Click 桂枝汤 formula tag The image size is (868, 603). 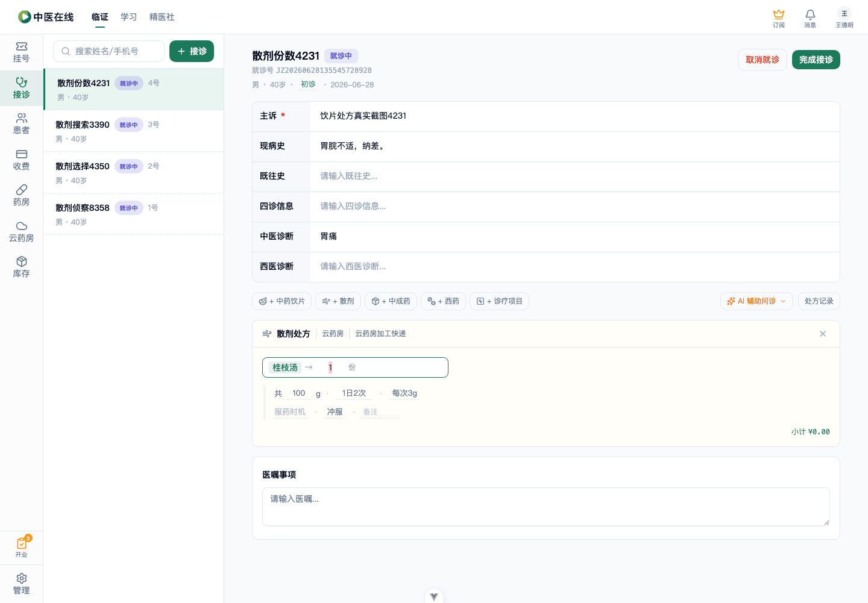[285, 367]
